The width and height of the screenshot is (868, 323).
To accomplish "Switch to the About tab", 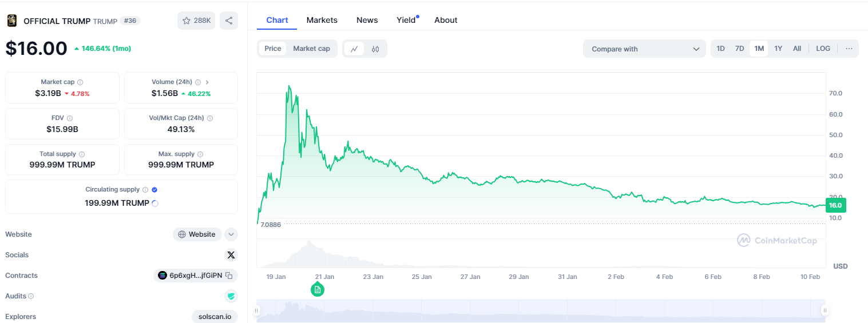I will coord(446,20).
